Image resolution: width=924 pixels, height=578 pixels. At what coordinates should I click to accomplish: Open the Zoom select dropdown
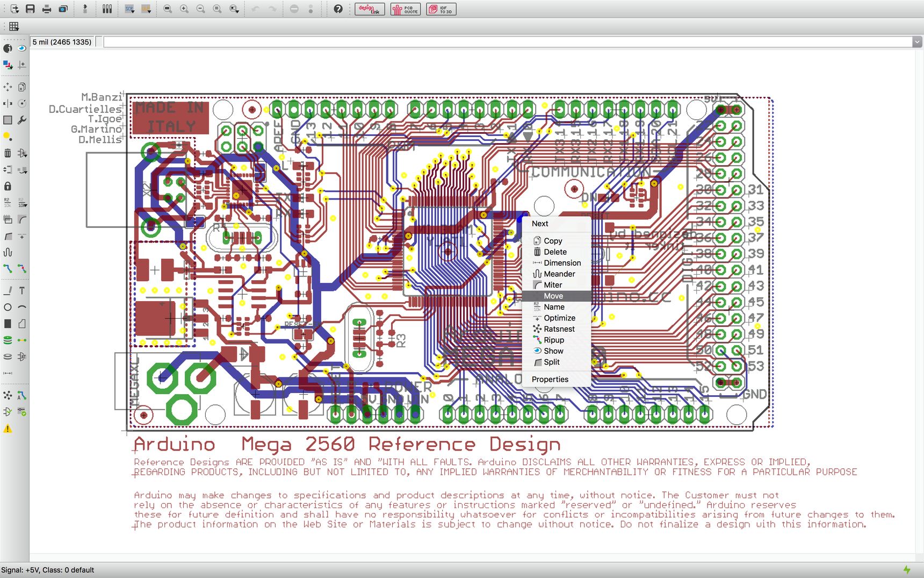click(234, 9)
